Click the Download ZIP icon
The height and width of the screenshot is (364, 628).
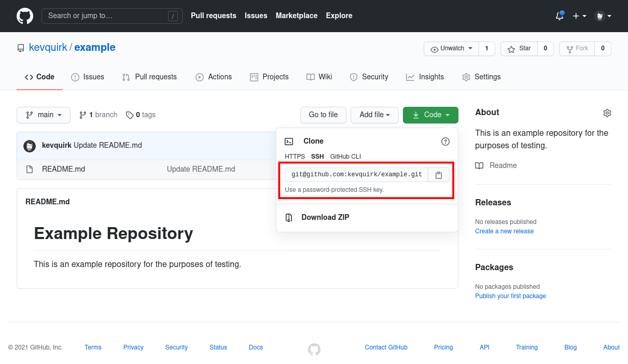point(289,217)
